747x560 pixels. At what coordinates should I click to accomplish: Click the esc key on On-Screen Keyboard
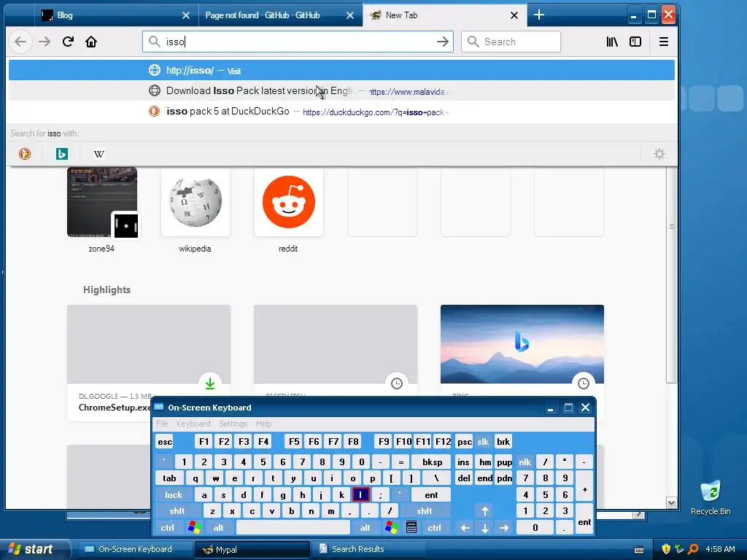165,442
